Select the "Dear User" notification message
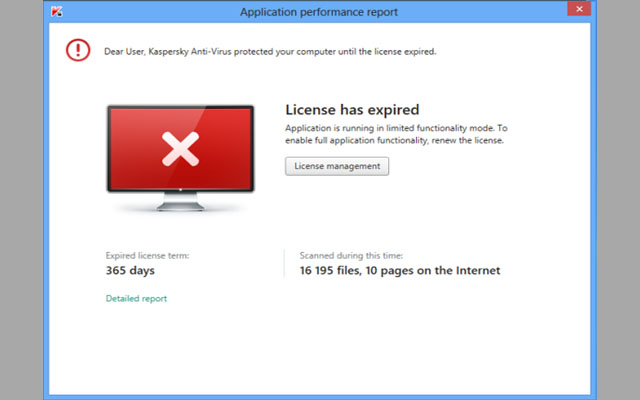640x400 pixels. coord(268,51)
